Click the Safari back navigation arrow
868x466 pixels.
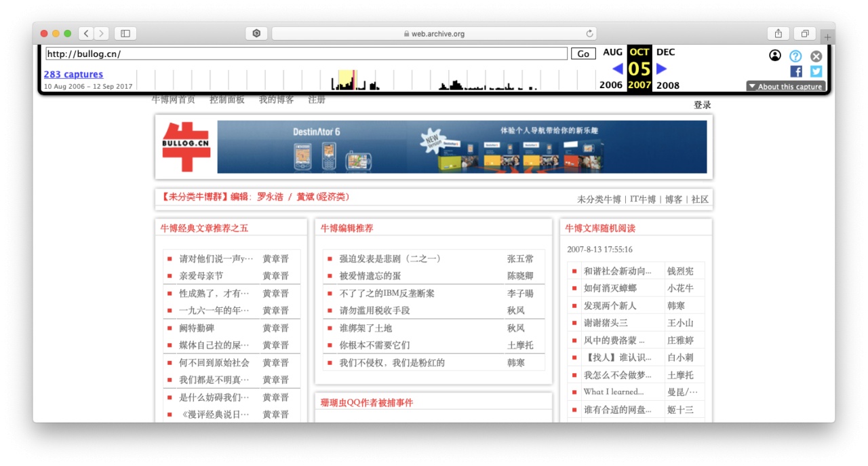pyautogui.click(x=86, y=33)
